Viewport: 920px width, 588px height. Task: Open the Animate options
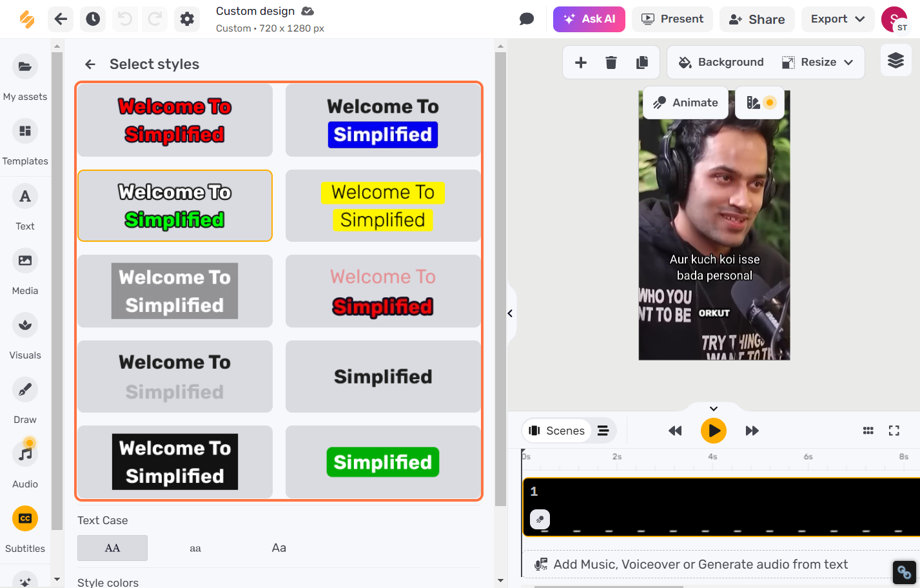686,103
